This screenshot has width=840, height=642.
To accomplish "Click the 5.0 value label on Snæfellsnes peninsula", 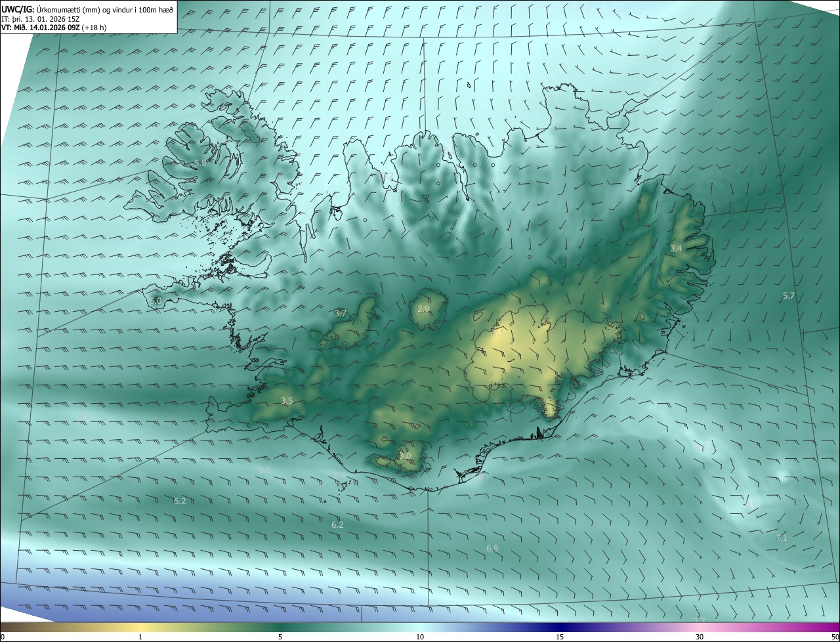I will point(156,301).
